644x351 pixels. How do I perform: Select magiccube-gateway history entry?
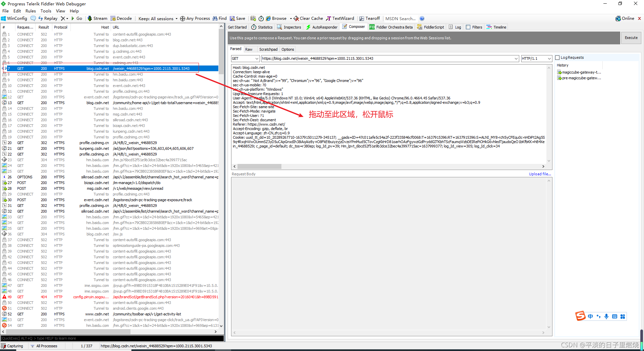[x=579, y=72]
